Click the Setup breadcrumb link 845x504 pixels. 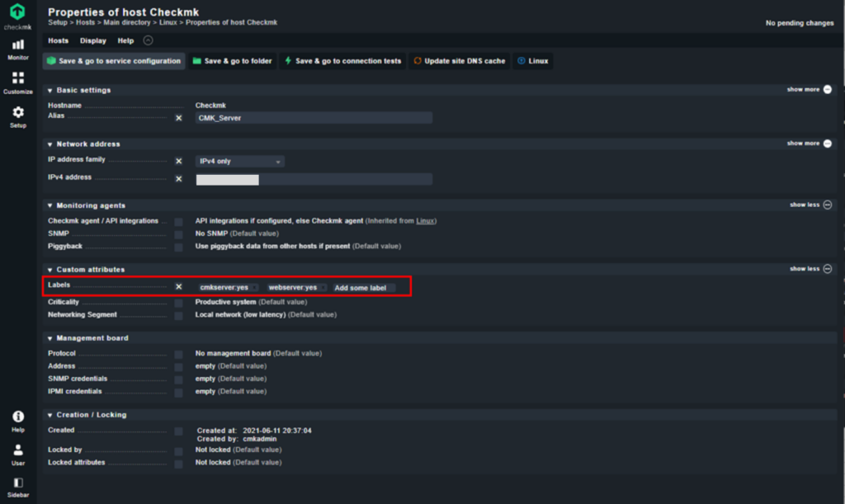click(58, 22)
